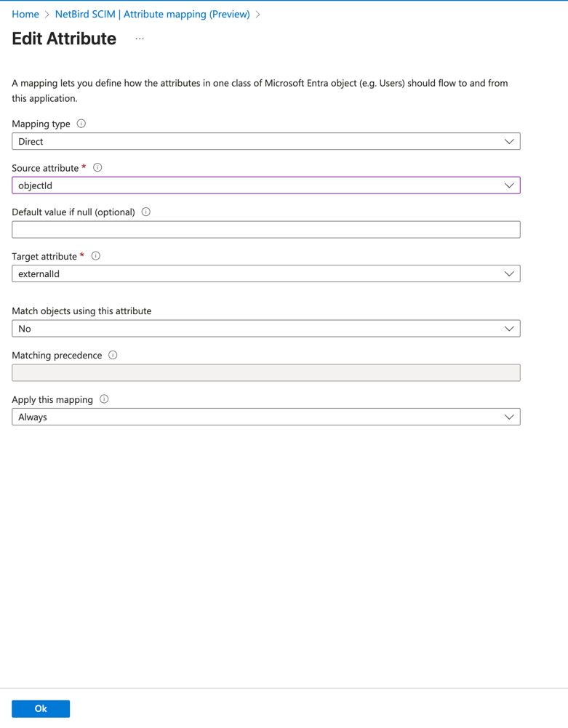Image resolution: width=568 pixels, height=728 pixels.
Task: Open the Source attribute dropdown showing objectId
Action: [x=509, y=185]
